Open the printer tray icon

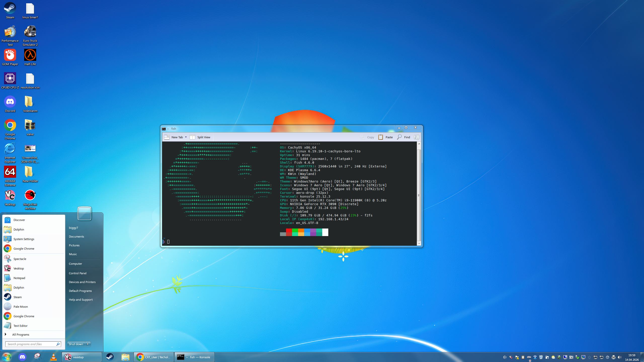(x=614, y=357)
